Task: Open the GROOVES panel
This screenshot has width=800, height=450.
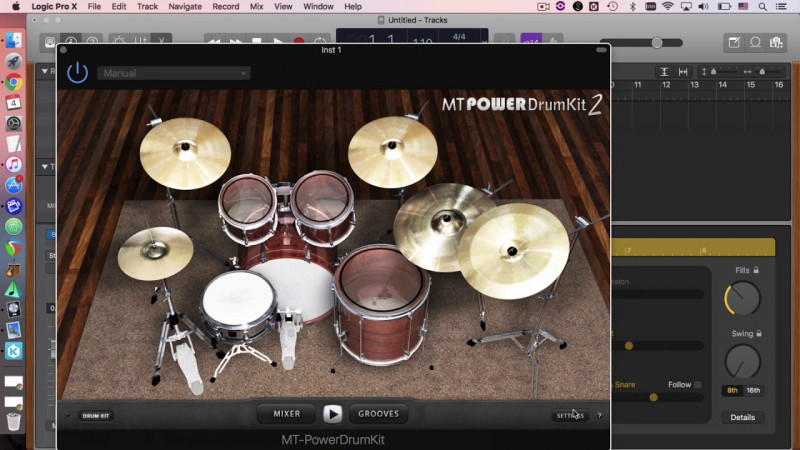Action: [x=378, y=414]
